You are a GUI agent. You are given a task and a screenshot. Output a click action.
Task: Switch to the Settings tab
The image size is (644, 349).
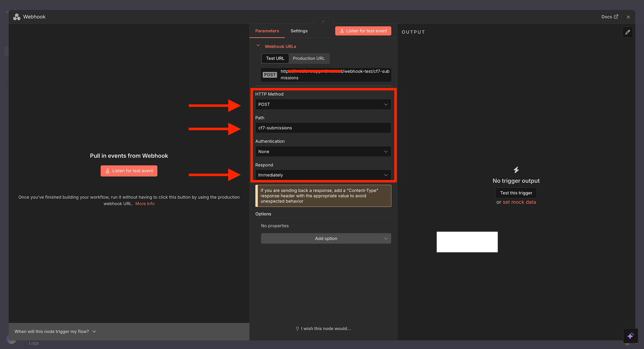click(299, 31)
